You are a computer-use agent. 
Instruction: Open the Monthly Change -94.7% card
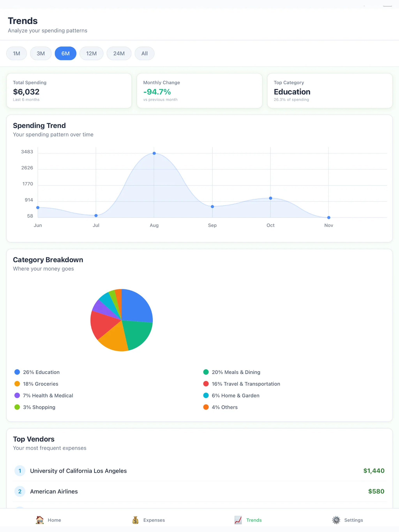click(199, 91)
